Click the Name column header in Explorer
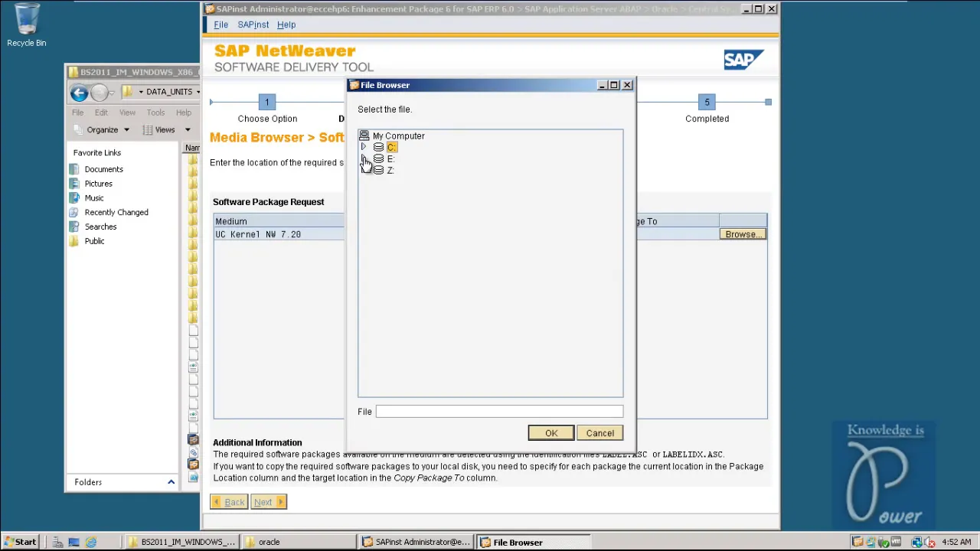Image resolution: width=980 pixels, height=551 pixels. [x=192, y=148]
